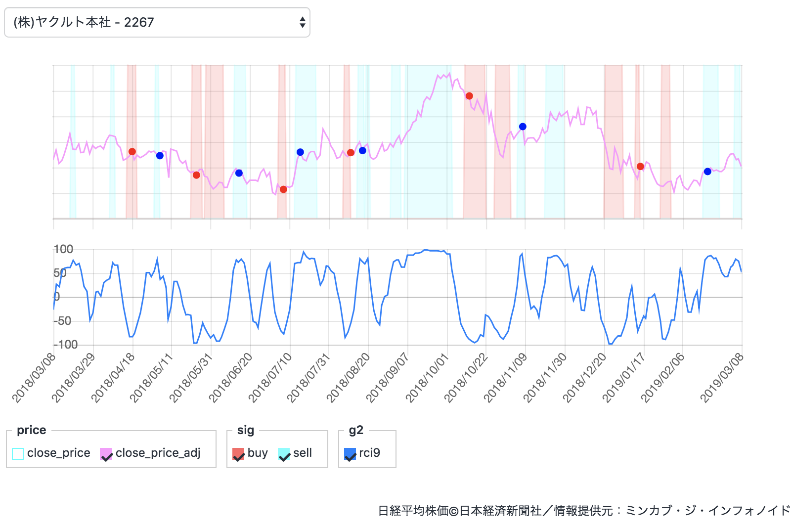Click the red buy dot at 2018/04/18
The height and width of the screenshot is (532, 792).
(x=132, y=152)
